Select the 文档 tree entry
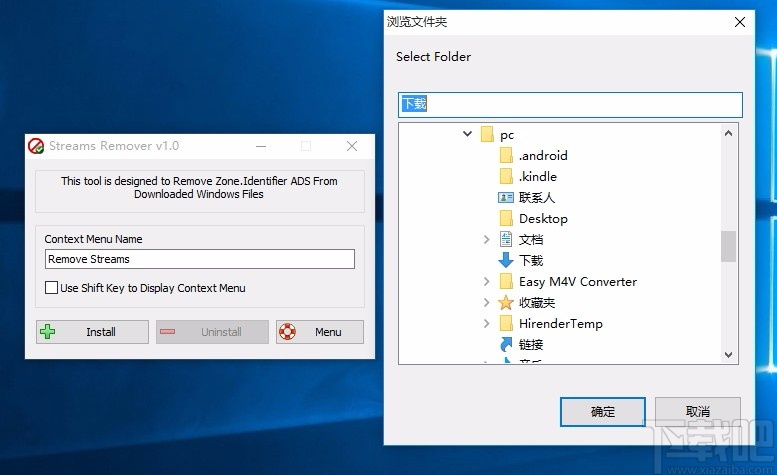 coord(531,240)
